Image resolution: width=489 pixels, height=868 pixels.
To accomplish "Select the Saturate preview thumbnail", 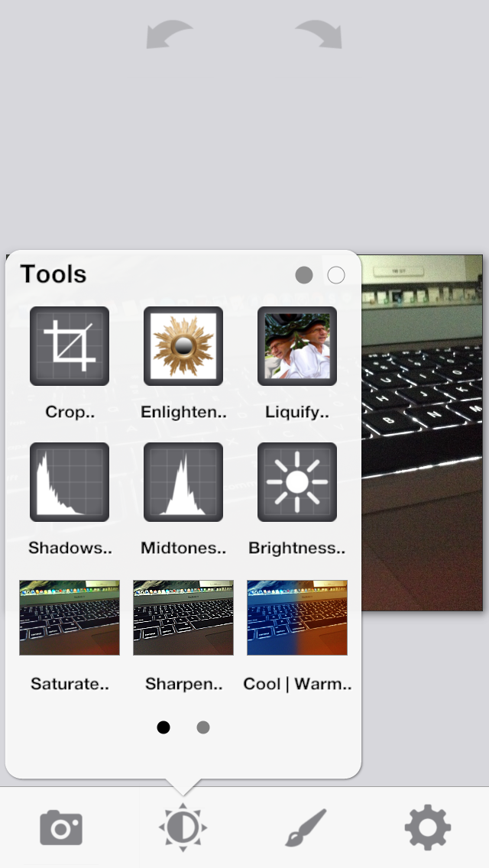I will pos(70,618).
